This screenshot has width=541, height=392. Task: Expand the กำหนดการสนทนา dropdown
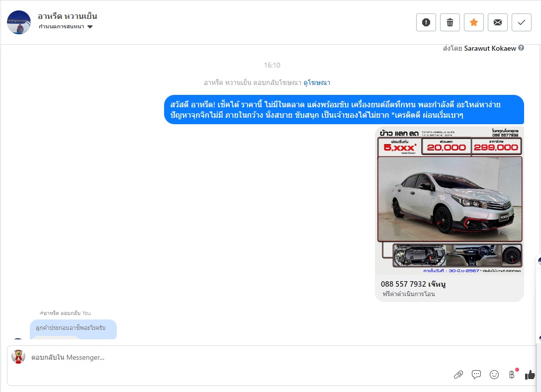[66, 26]
